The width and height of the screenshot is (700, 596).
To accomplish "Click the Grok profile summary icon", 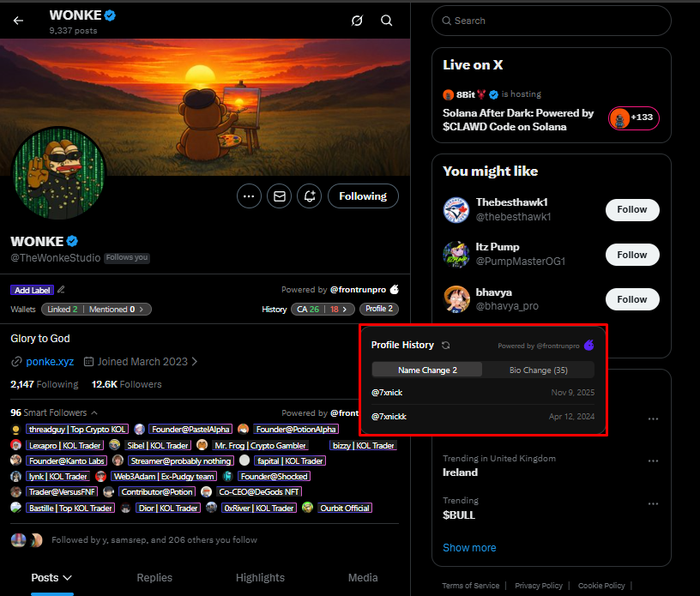I will [357, 21].
